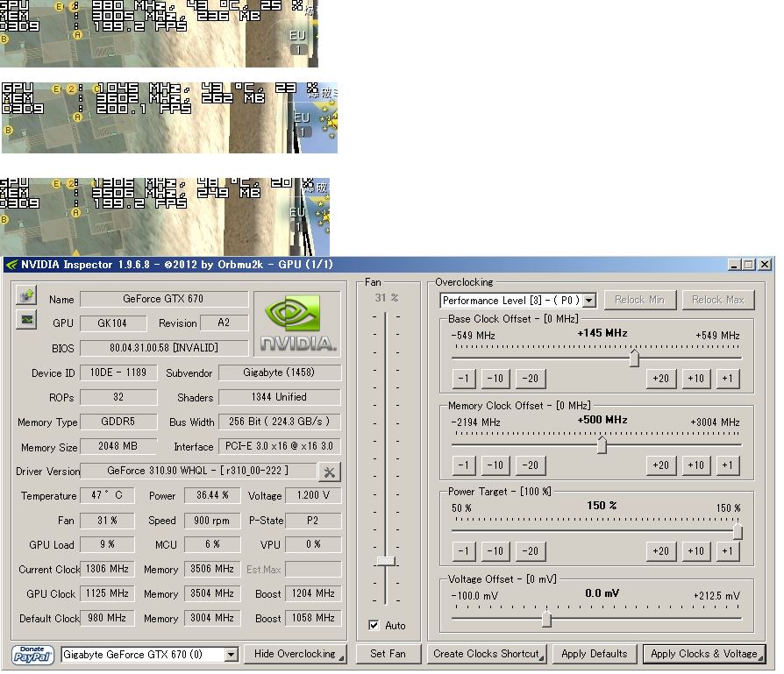Click the Speed value 900 rpm

pyautogui.click(x=212, y=521)
